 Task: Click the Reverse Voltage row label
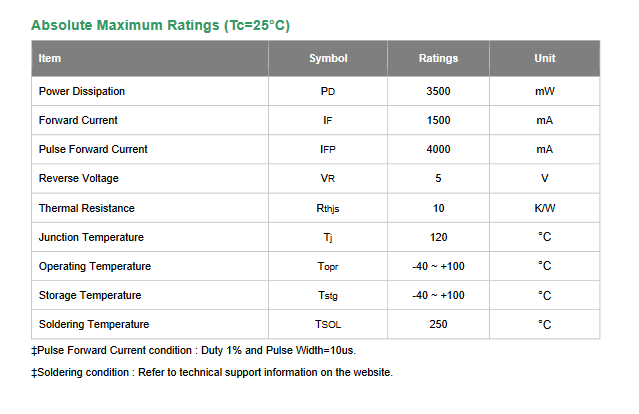79,178
